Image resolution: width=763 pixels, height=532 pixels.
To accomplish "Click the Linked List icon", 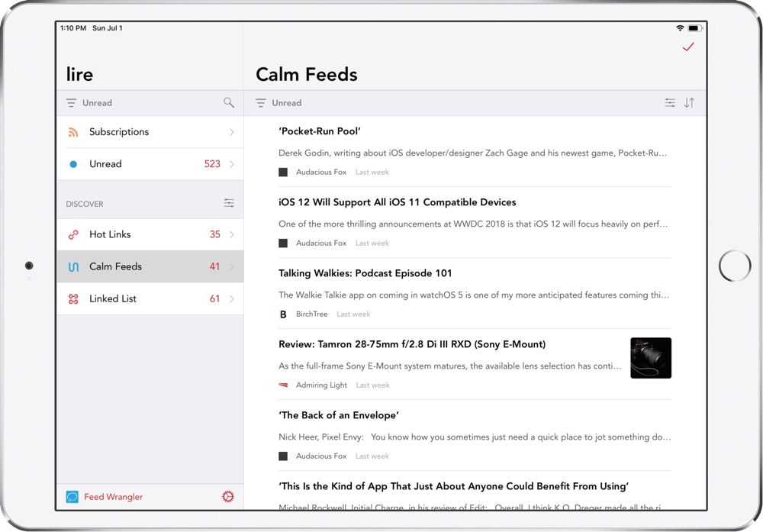I will point(73,299).
